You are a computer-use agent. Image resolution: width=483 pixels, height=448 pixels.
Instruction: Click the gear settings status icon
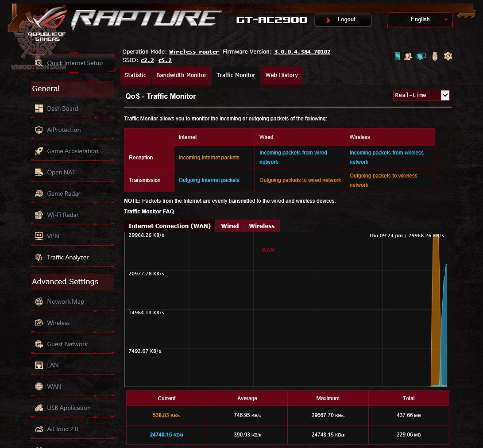[x=448, y=56]
